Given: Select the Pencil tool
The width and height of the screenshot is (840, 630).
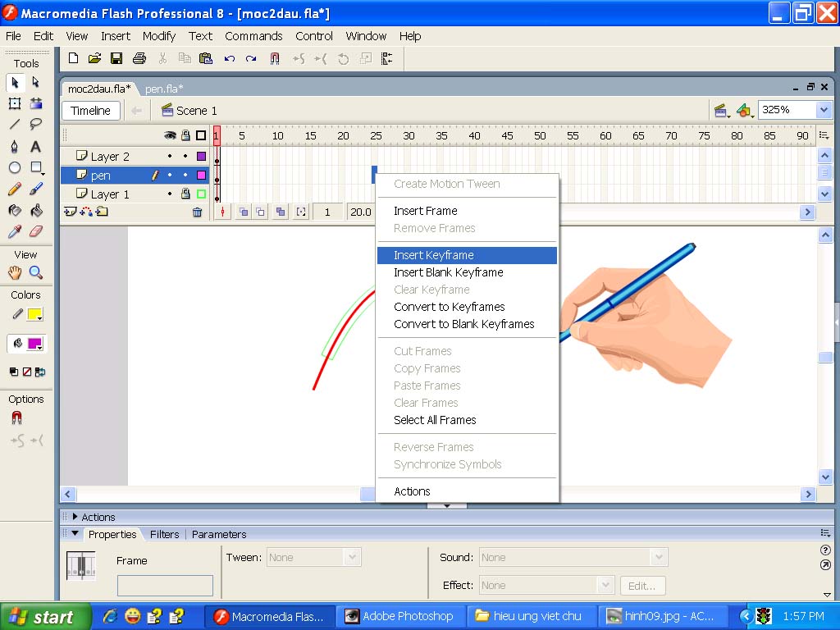Looking at the screenshot, I should coord(15,189).
